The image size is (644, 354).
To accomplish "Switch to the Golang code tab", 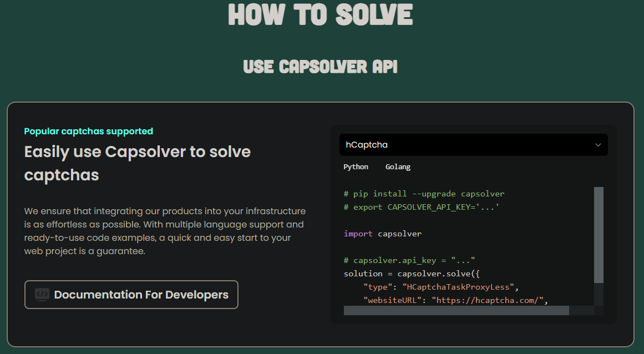I will pyautogui.click(x=398, y=167).
